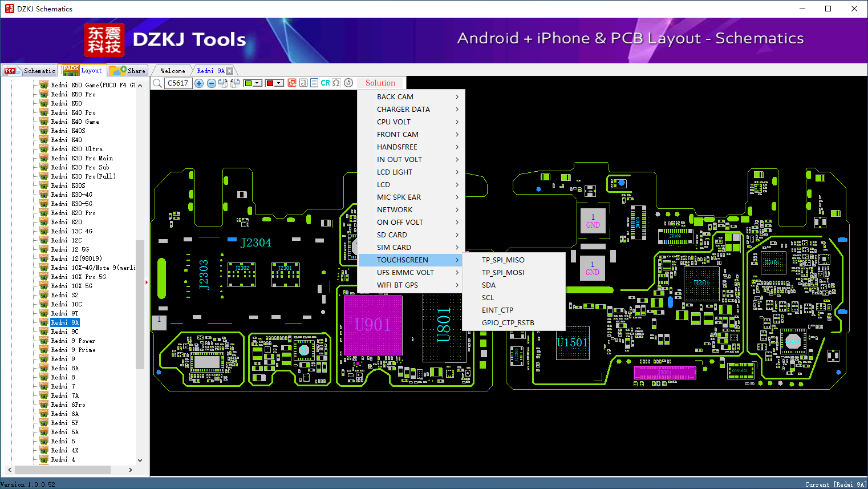Toggle the letter 'a' text label icon

coord(303,83)
